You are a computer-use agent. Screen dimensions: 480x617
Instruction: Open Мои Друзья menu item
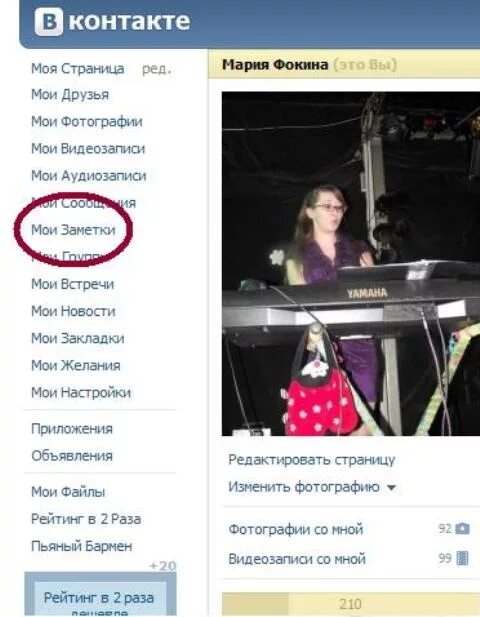tap(70, 95)
